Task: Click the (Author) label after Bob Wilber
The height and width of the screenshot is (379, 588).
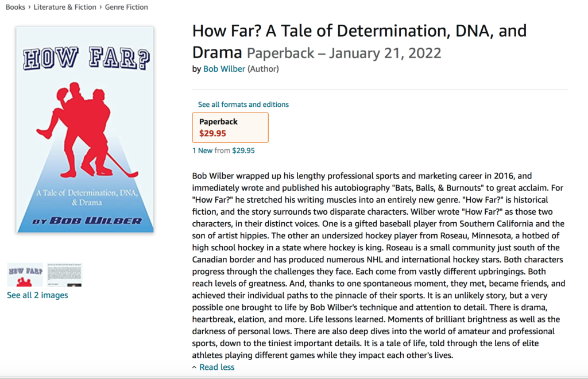Action: click(263, 69)
